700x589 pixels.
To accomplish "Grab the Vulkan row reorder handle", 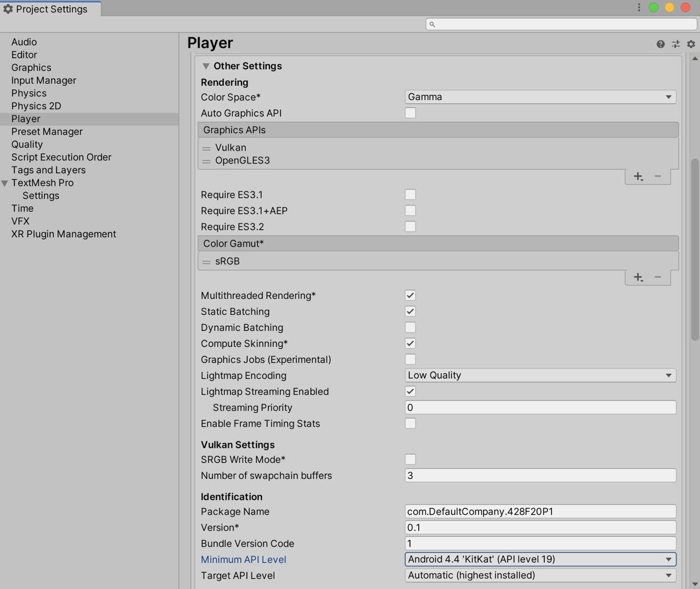I will pyautogui.click(x=206, y=148).
